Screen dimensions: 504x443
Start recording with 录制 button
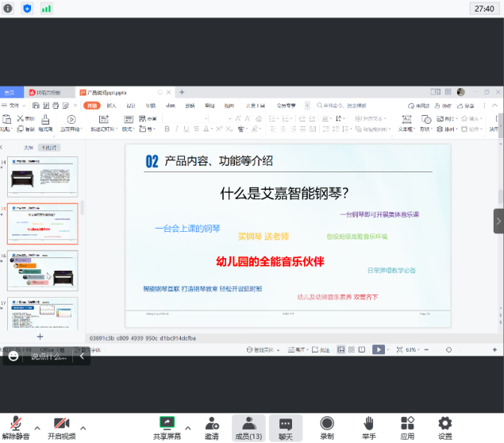click(326, 427)
